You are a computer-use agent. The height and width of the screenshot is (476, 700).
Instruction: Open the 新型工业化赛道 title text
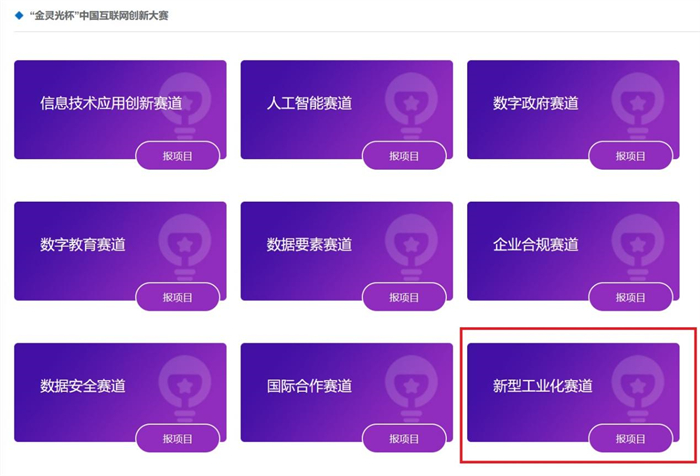tap(543, 386)
